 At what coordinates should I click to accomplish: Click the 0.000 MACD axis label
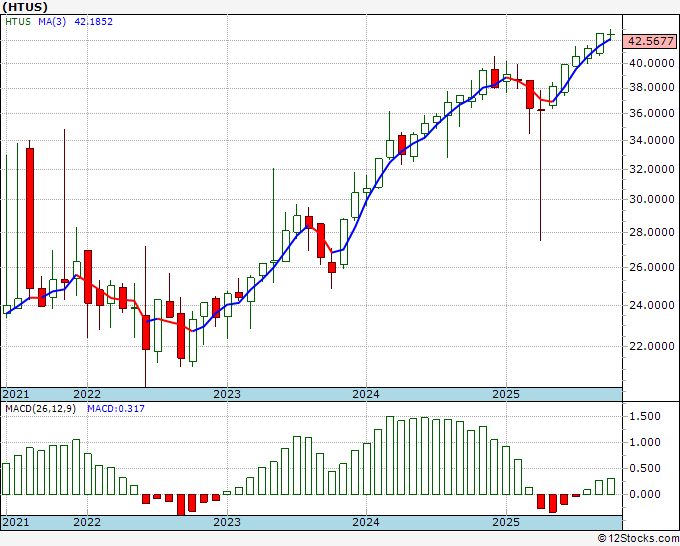pyautogui.click(x=644, y=494)
